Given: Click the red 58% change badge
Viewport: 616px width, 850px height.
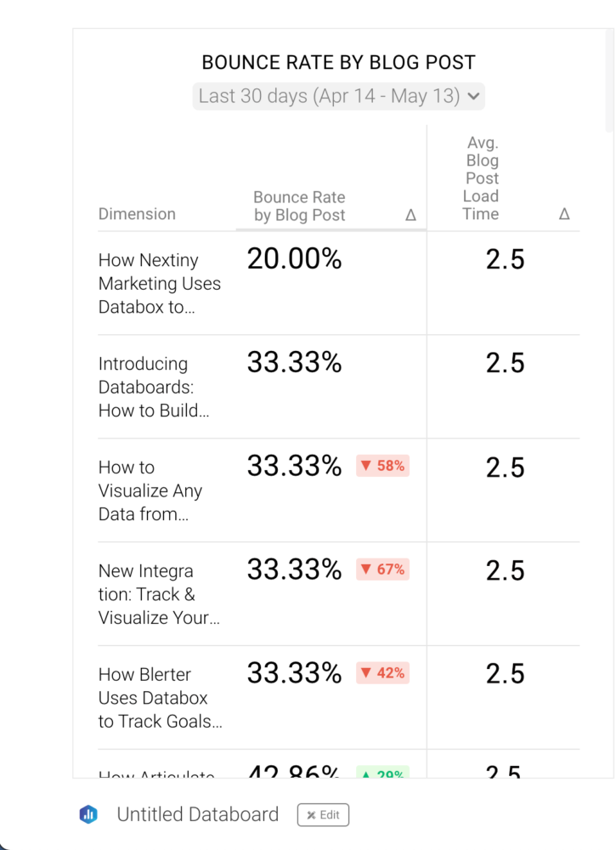Looking at the screenshot, I should (382, 466).
